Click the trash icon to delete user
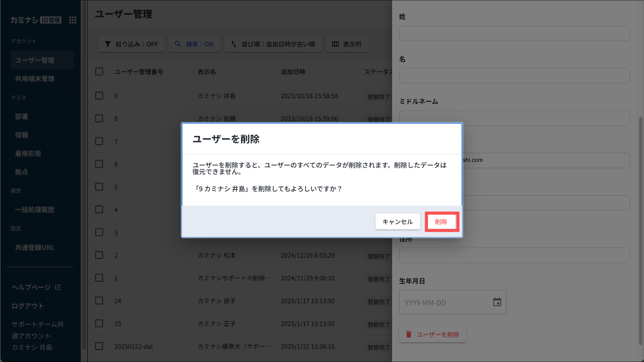The image size is (644, 362). 408,334
